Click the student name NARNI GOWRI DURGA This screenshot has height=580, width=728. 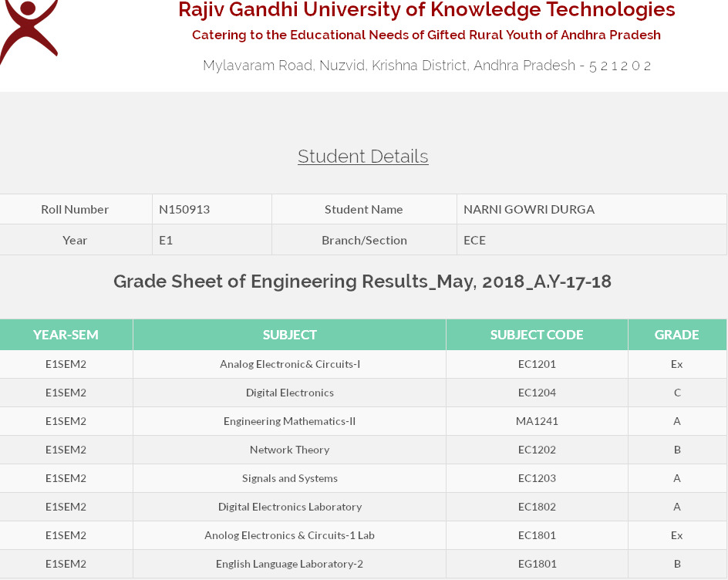tap(529, 210)
